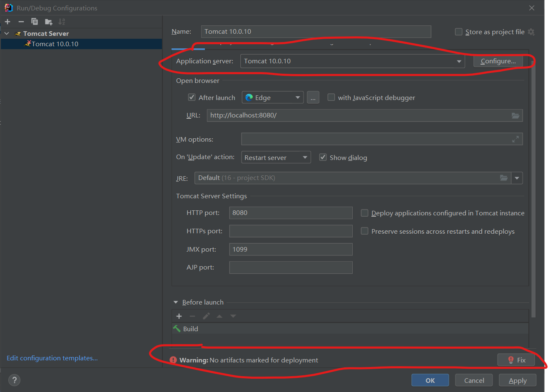Open Edit configuration templates link
This screenshot has width=548, height=392.
52,358
